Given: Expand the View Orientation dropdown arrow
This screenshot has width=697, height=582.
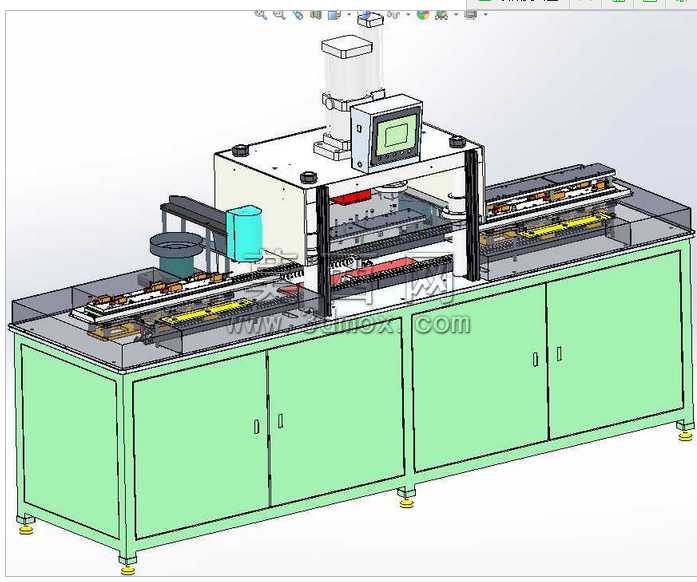Looking at the screenshot, I should pyautogui.click(x=349, y=15).
